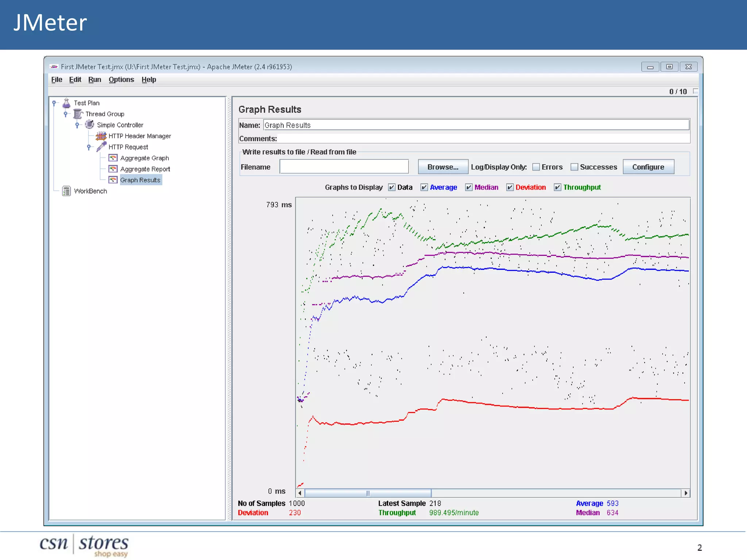Click the Test Plan flask icon
Image resolution: width=747 pixels, height=560 pixels.
tap(66, 103)
